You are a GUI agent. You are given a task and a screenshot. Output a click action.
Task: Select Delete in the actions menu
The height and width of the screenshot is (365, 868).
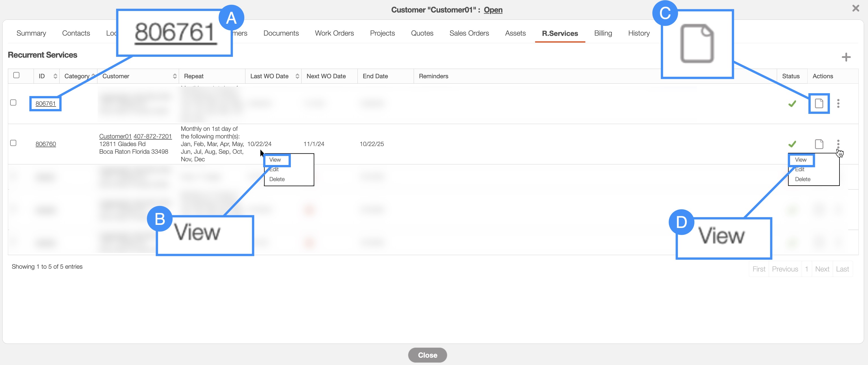pyautogui.click(x=802, y=179)
